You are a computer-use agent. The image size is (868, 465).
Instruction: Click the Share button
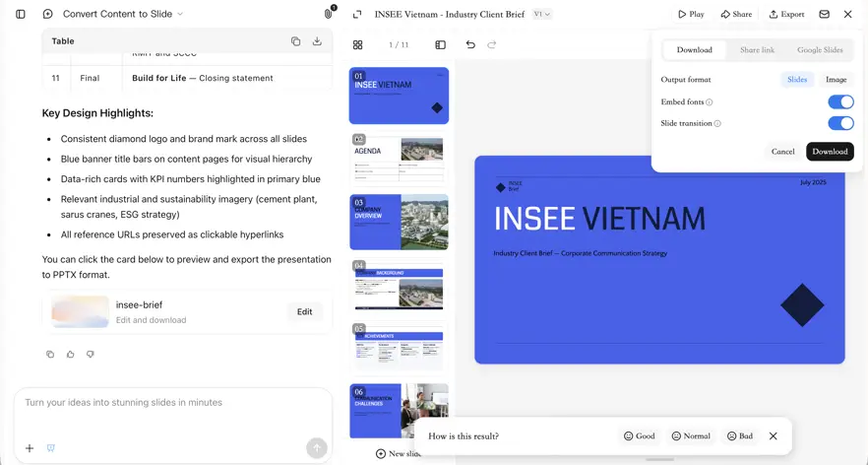pyautogui.click(x=736, y=15)
